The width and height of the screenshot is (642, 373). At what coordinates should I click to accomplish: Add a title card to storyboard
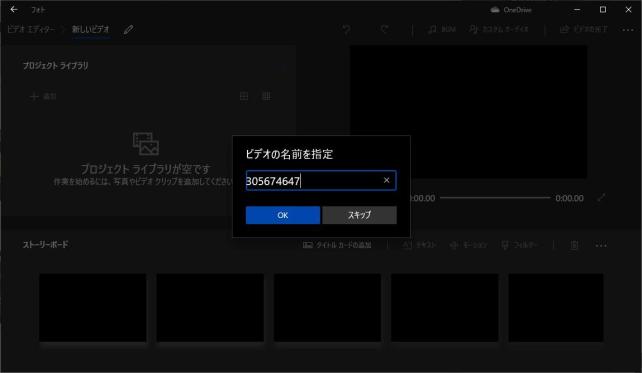(x=337, y=245)
